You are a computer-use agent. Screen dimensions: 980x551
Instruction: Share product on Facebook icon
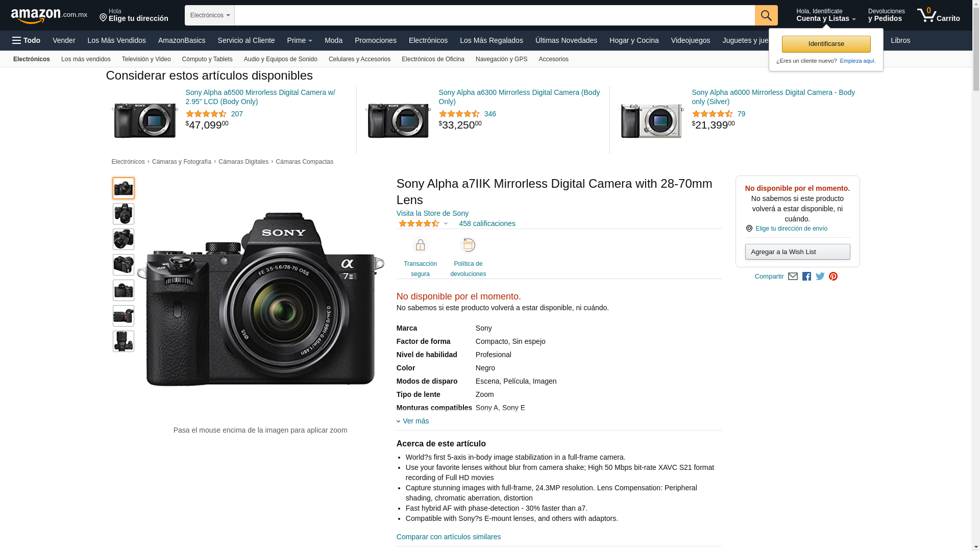(806, 277)
